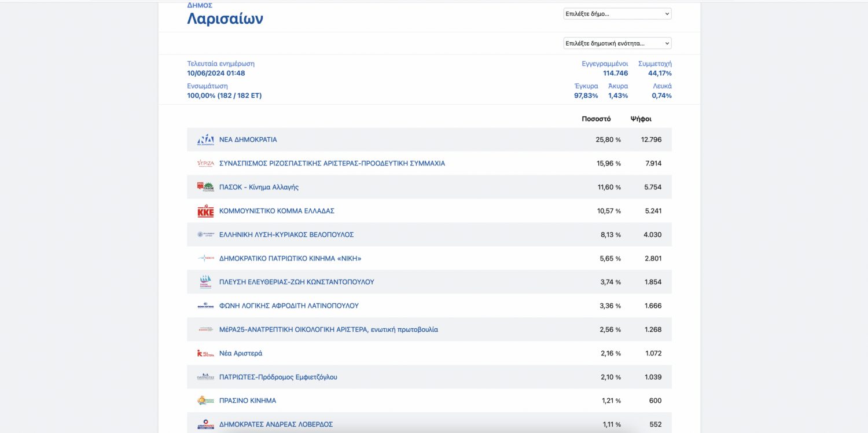
Task: Click the 'Τελευταία ενημέρωση' label
Action: pos(221,64)
